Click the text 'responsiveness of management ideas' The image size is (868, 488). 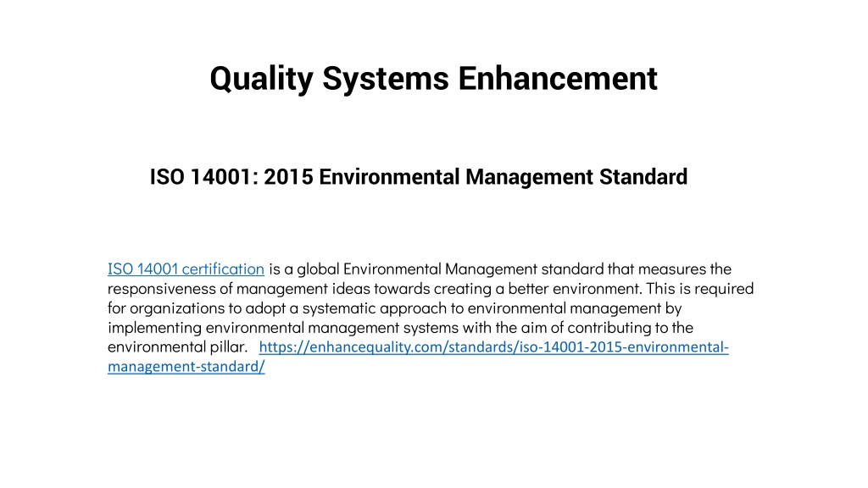(239, 289)
